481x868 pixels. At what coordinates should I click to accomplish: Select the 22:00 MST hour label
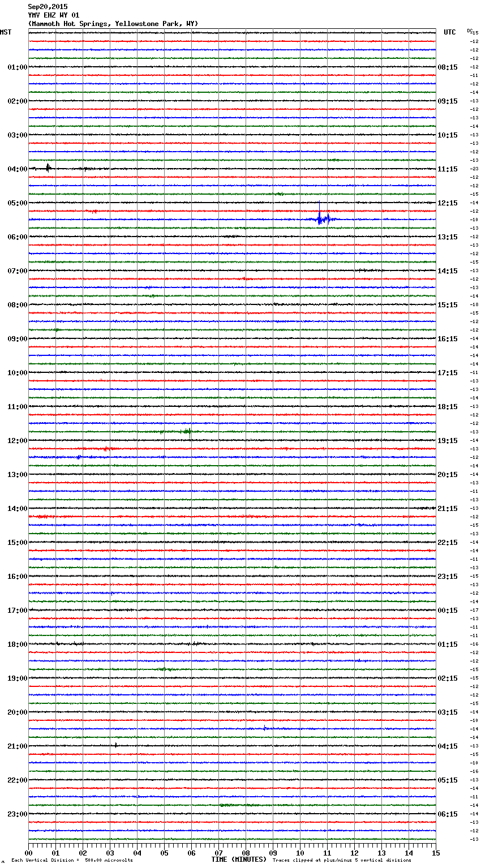(18, 780)
